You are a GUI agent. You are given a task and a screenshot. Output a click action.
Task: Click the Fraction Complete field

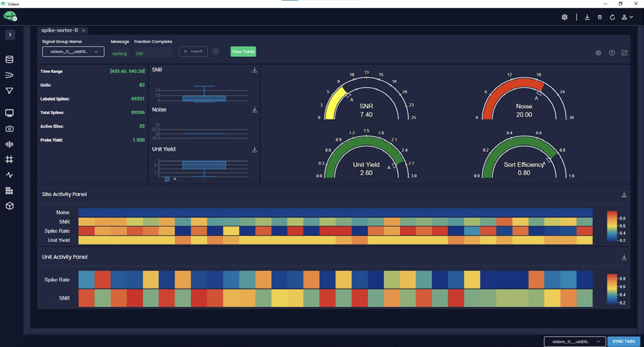[153, 53]
